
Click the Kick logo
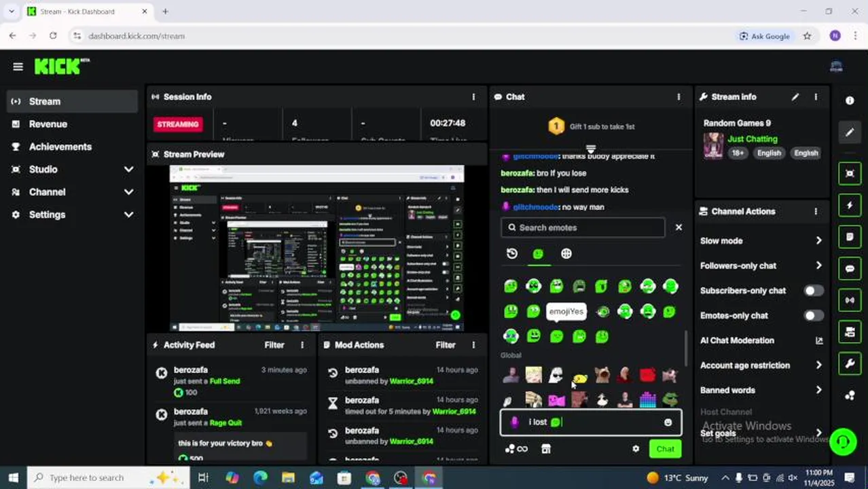click(x=61, y=66)
